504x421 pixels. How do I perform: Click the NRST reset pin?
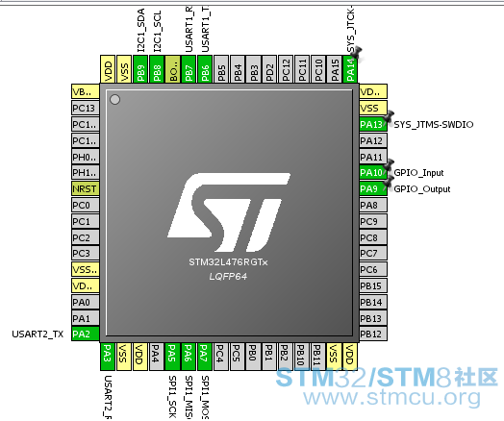tap(86, 188)
